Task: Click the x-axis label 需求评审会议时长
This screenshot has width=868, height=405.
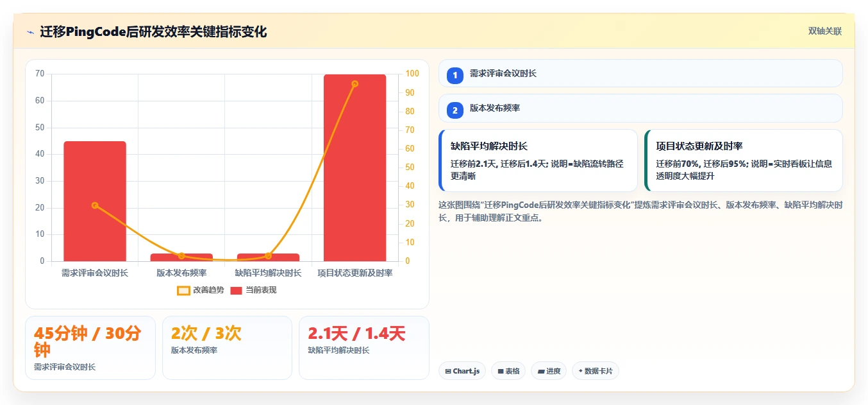Action: click(x=95, y=273)
